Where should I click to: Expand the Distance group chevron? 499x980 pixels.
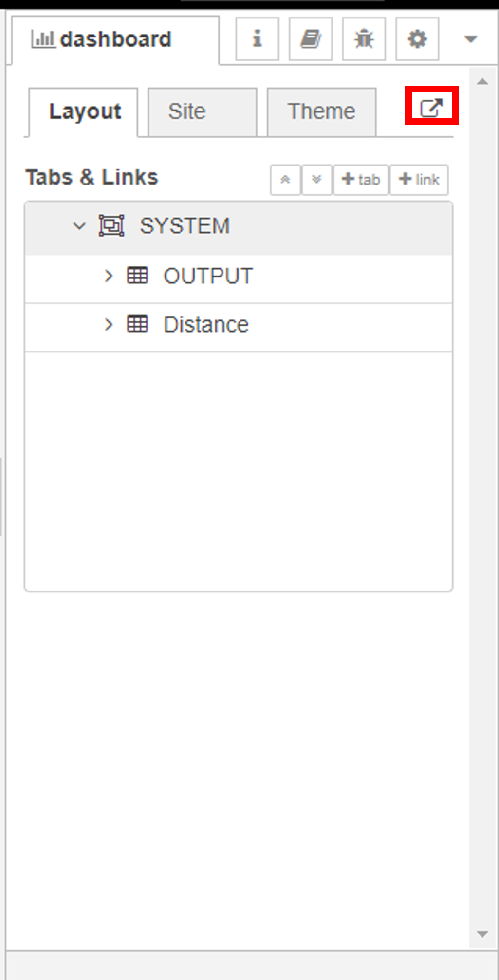click(109, 324)
